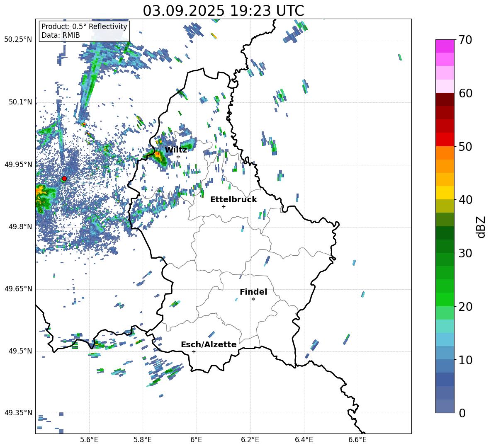Image resolution: width=491 pixels, height=448 pixels.
Task: Click the strong yellow-red echo west of Wiltz
Action: point(158,155)
